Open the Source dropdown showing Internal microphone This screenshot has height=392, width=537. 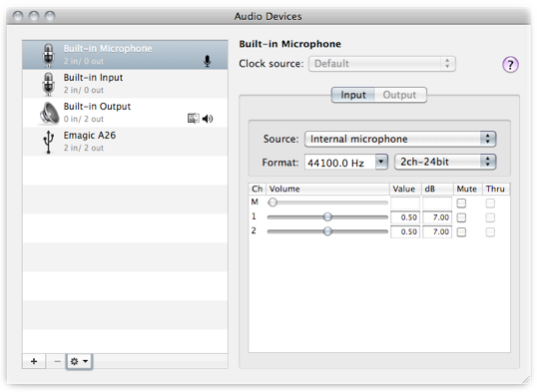[x=400, y=139]
